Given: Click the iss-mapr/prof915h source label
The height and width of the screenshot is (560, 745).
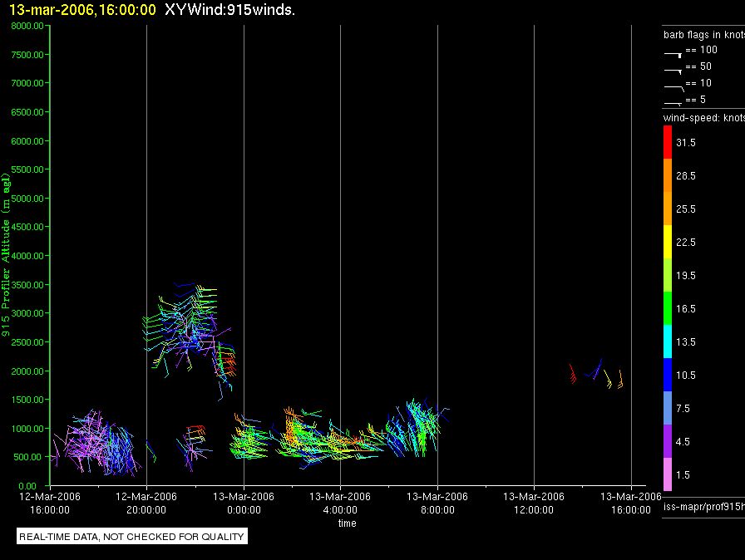Looking at the screenshot, I should tap(703, 507).
